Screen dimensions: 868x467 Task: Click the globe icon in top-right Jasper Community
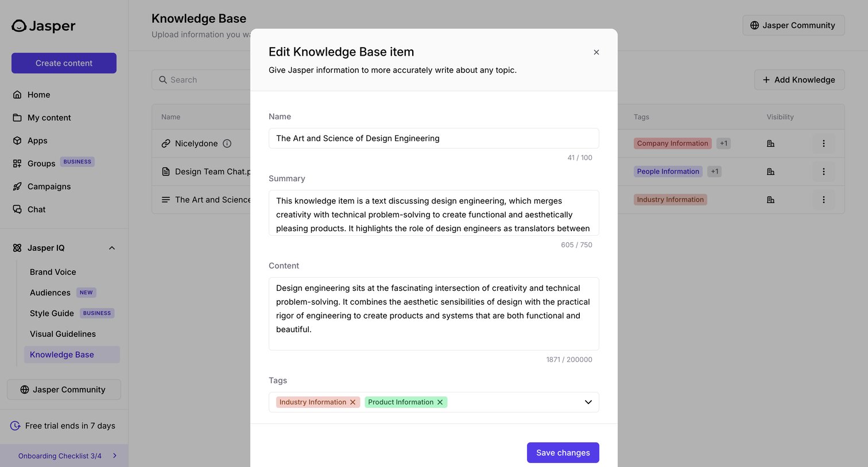click(x=754, y=25)
